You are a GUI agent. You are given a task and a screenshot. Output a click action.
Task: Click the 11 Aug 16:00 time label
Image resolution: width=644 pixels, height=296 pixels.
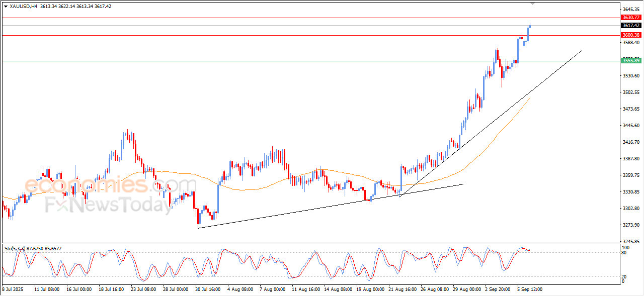click(305, 290)
